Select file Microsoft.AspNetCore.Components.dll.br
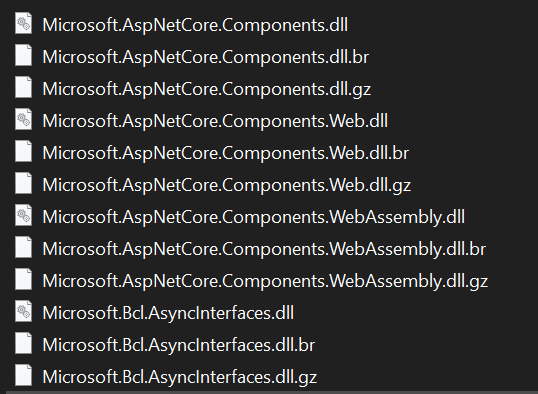 coord(206,57)
